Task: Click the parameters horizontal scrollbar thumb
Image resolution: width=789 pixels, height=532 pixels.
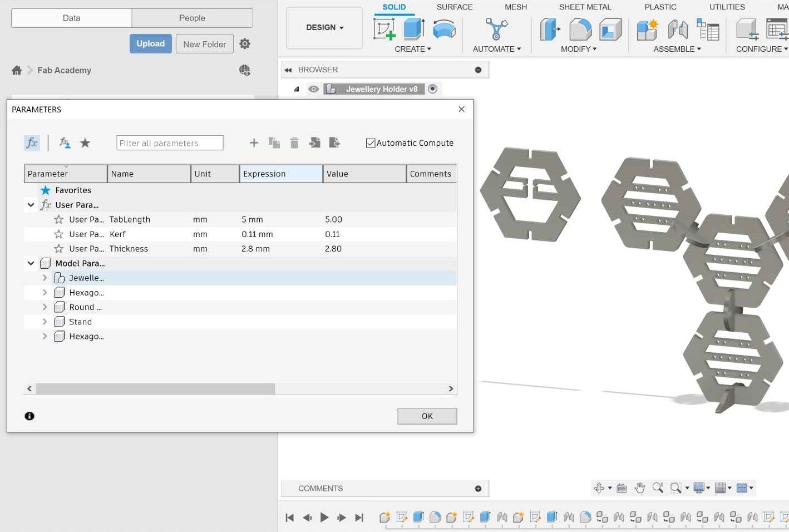Action: point(155,388)
